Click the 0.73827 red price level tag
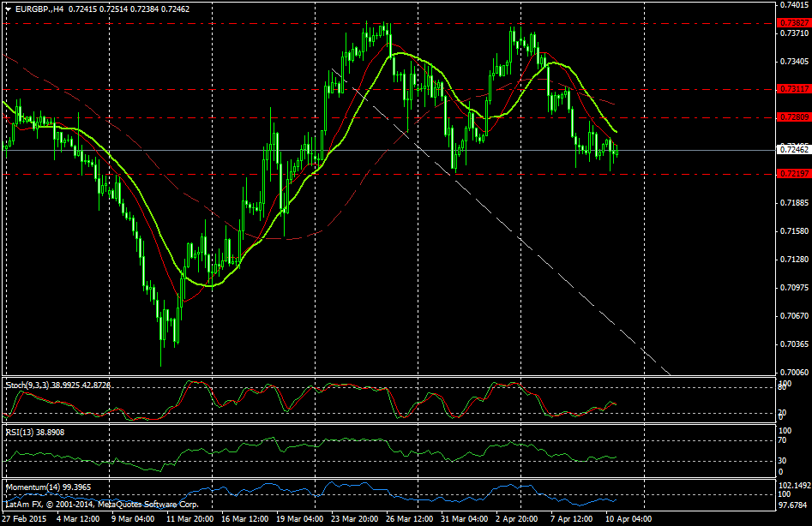Image resolution: width=812 pixels, height=526 pixels. click(793, 22)
